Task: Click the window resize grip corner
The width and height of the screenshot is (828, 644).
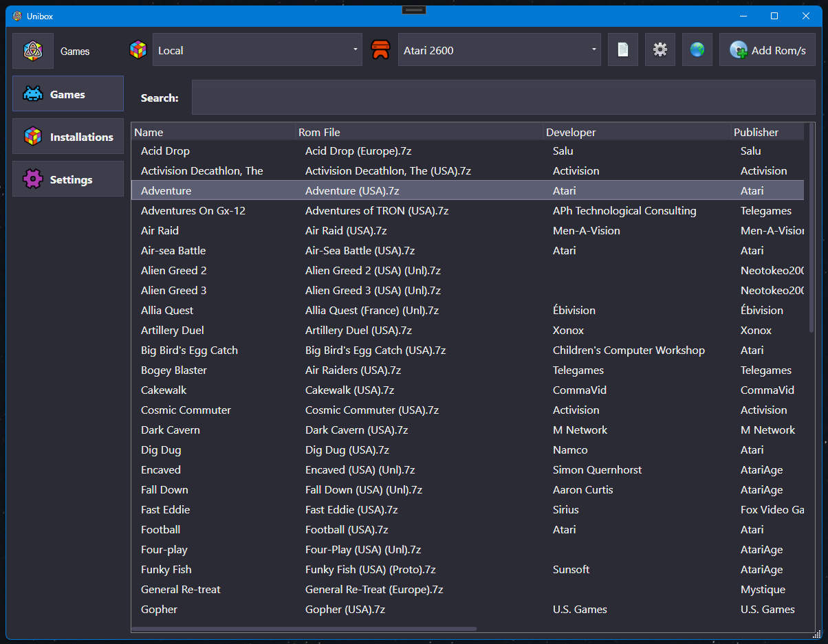Action: pos(817,633)
